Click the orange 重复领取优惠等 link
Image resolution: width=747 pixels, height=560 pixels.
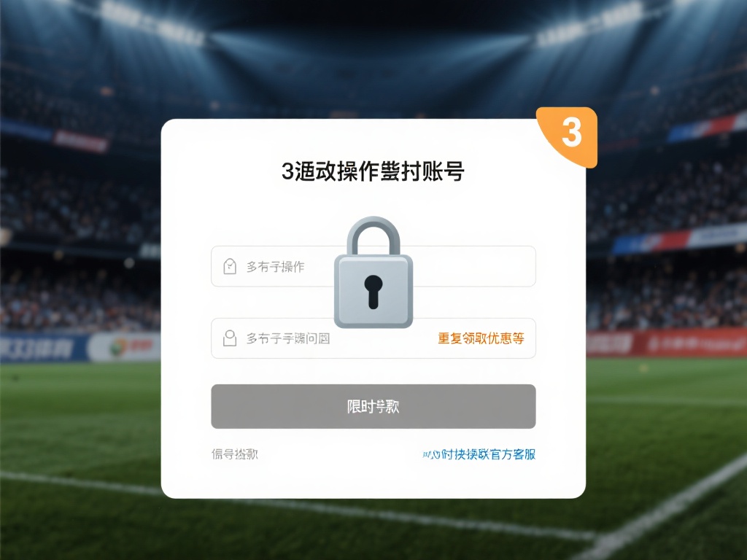tap(481, 338)
